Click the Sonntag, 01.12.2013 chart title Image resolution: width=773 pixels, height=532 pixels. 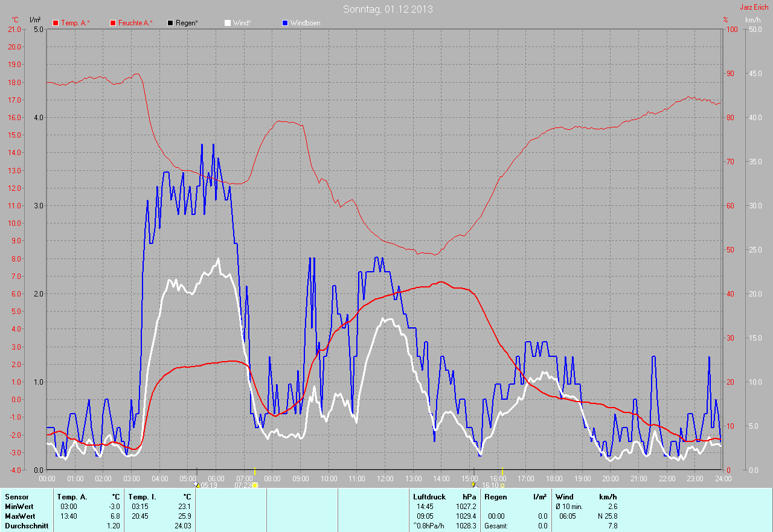point(388,9)
